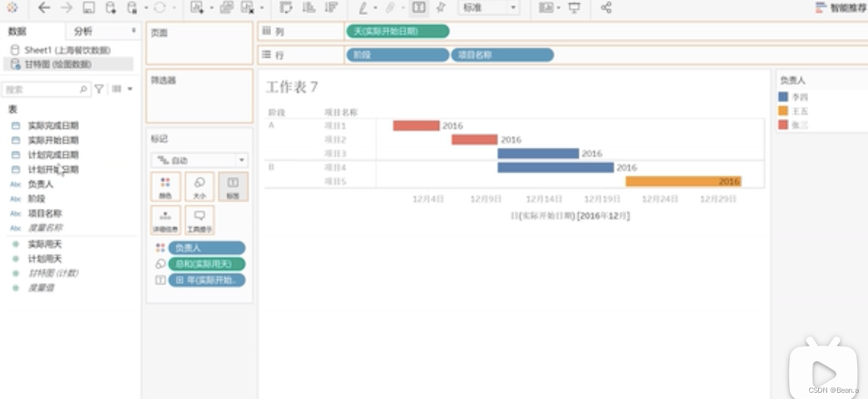The width and height of the screenshot is (868, 399).
Task: Click the Detail (详细信息) button
Action: pos(166,219)
